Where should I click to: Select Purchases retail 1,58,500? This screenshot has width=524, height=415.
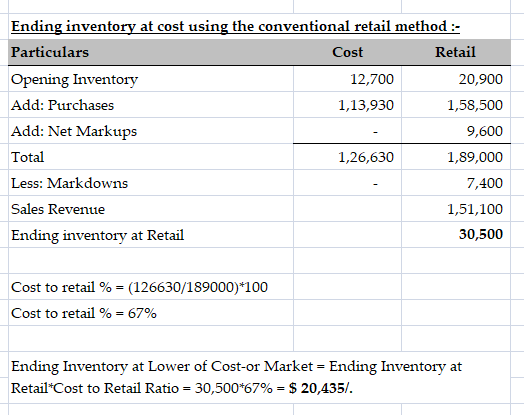pos(475,105)
